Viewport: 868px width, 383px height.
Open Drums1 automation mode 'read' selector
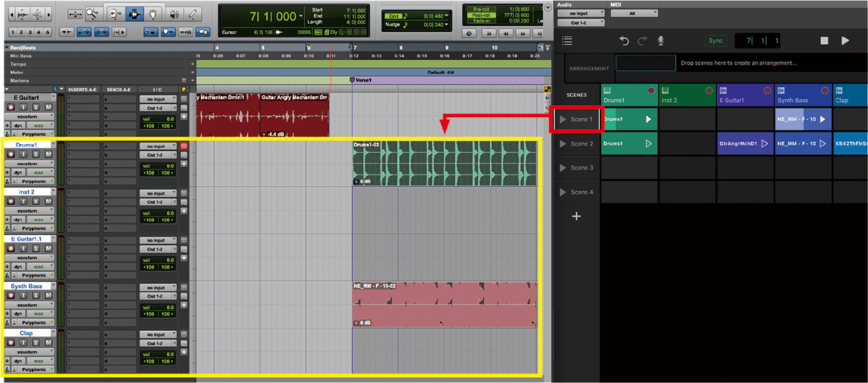click(40, 173)
